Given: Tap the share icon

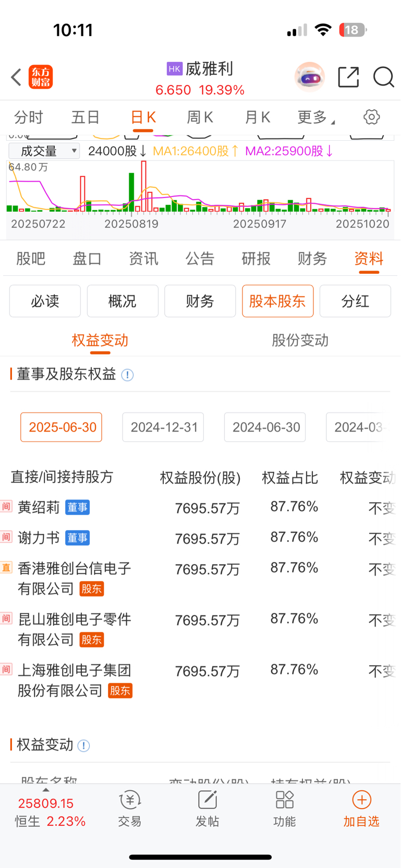Looking at the screenshot, I should pos(348,77).
